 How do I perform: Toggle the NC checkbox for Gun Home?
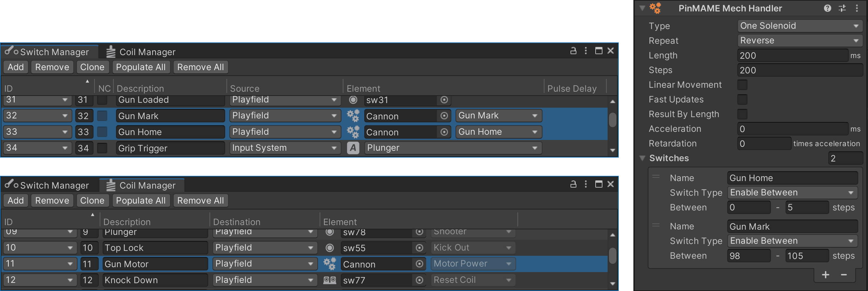coord(102,132)
